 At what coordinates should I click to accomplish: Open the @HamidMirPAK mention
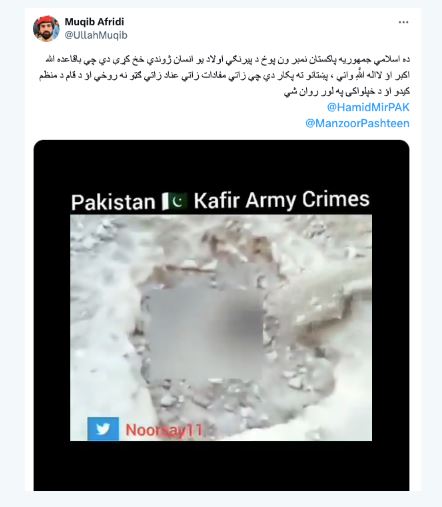point(368,107)
